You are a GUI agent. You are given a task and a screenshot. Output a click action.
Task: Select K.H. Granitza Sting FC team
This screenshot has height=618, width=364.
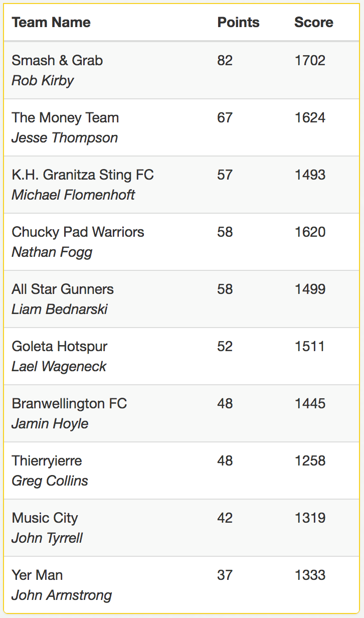tap(83, 175)
